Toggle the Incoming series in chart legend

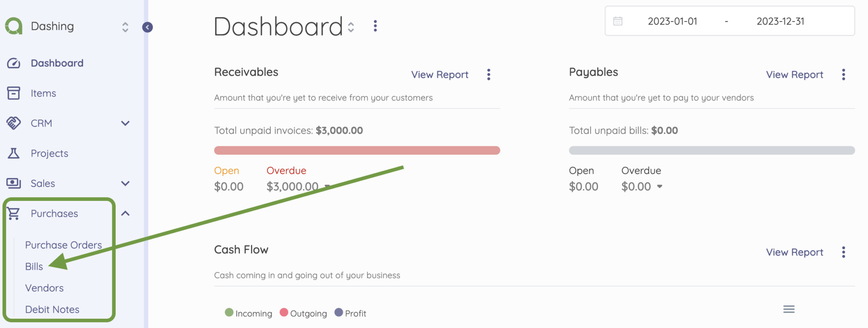pyautogui.click(x=249, y=313)
